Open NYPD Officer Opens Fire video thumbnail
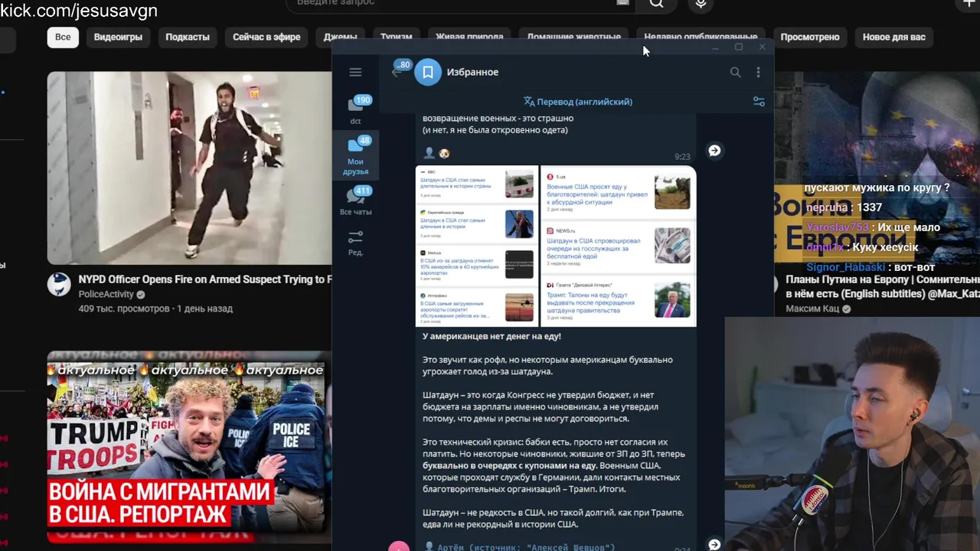 click(x=189, y=168)
